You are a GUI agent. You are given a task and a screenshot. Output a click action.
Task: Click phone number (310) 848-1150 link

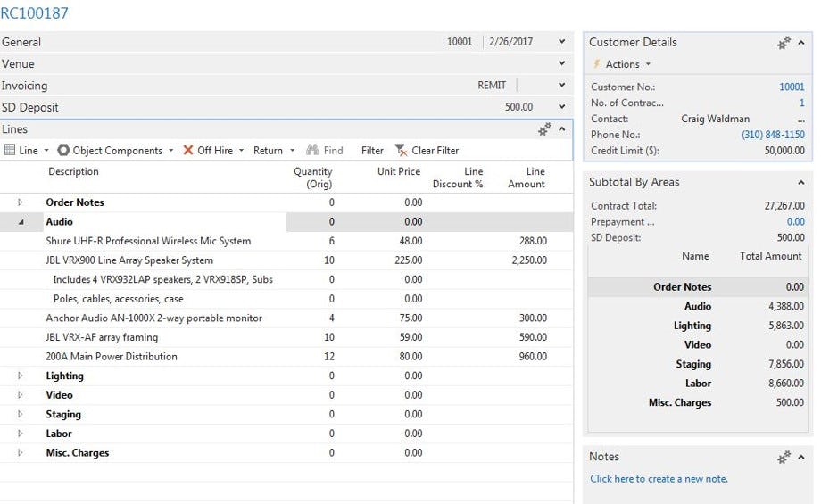(x=773, y=135)
